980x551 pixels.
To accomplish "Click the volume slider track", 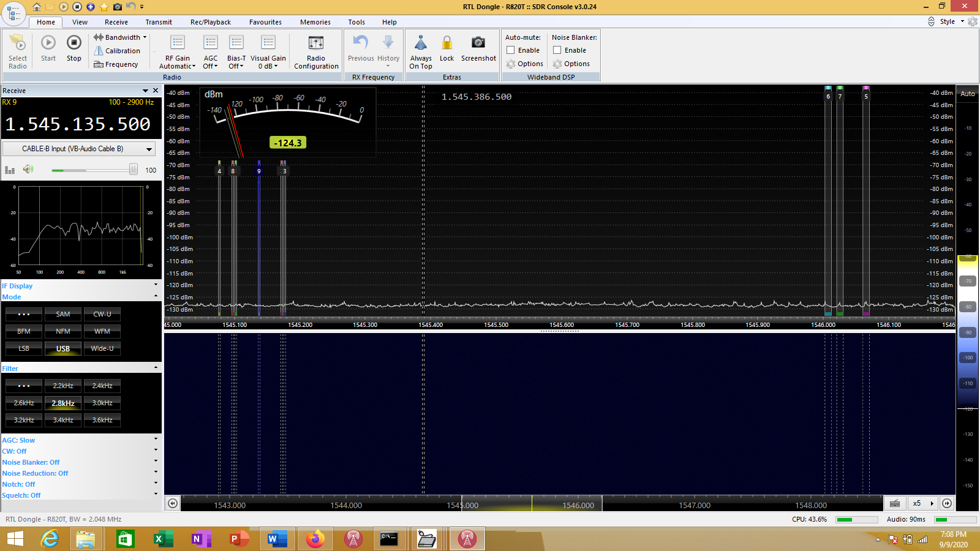I will point(92,170).
